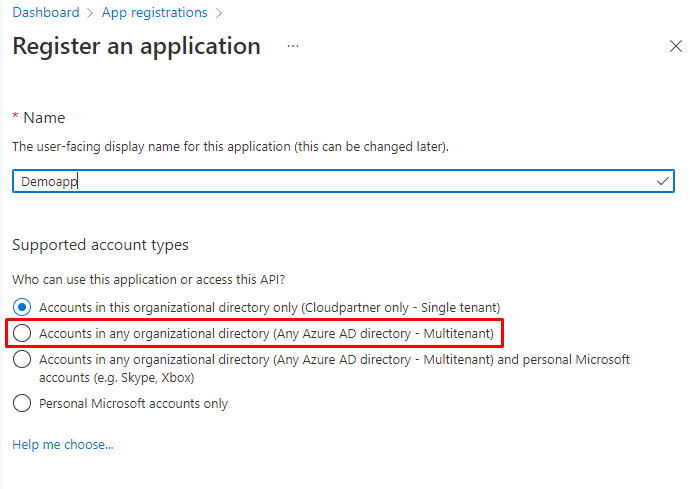Click the 'e.g. Skype, Xbox' label text
Image resolution: width=690 pixels, height=489 pixels.
(116, 378)
